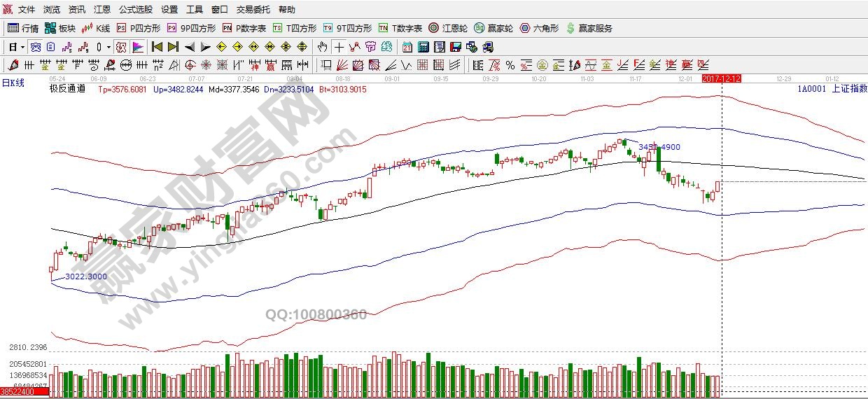Click the 2017-12-12 date marker on timeline

(x=721, y=79)
